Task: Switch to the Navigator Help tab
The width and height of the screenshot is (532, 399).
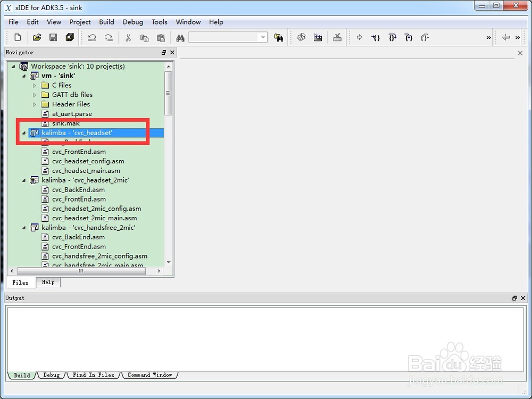Action: (x=48, y=282)
